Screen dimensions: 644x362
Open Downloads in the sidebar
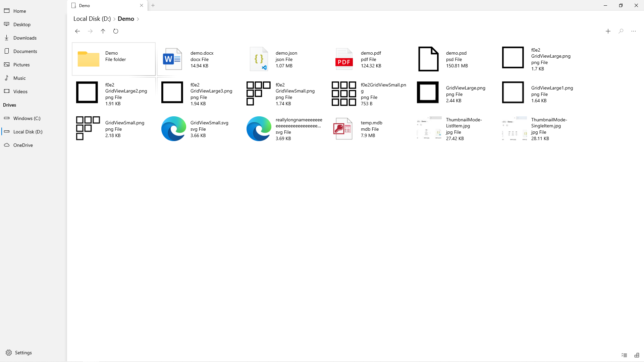pyautogui.click(x=25, y=38)
